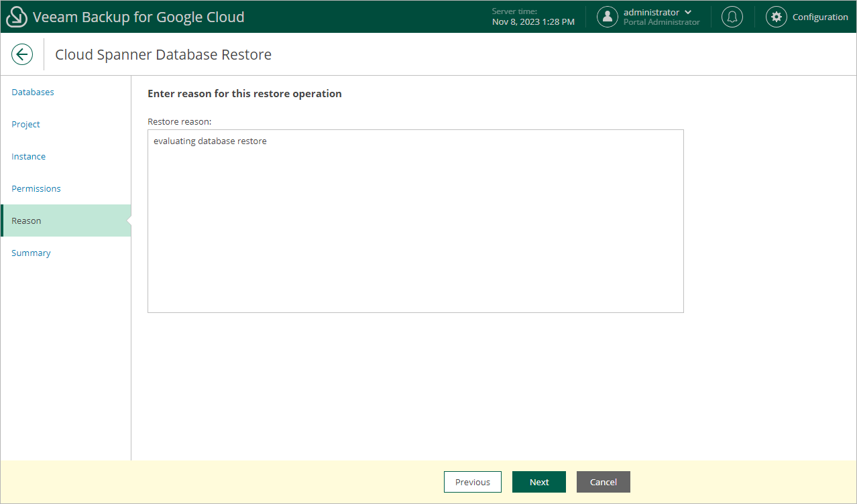
Task: Click the 'Restore reason:' label
Action: [x=180, y=121]
